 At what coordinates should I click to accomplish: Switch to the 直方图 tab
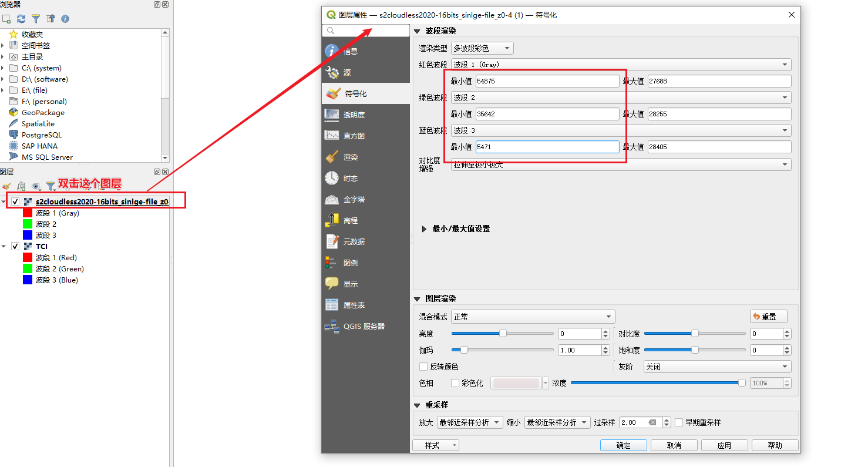pos(366,136)
